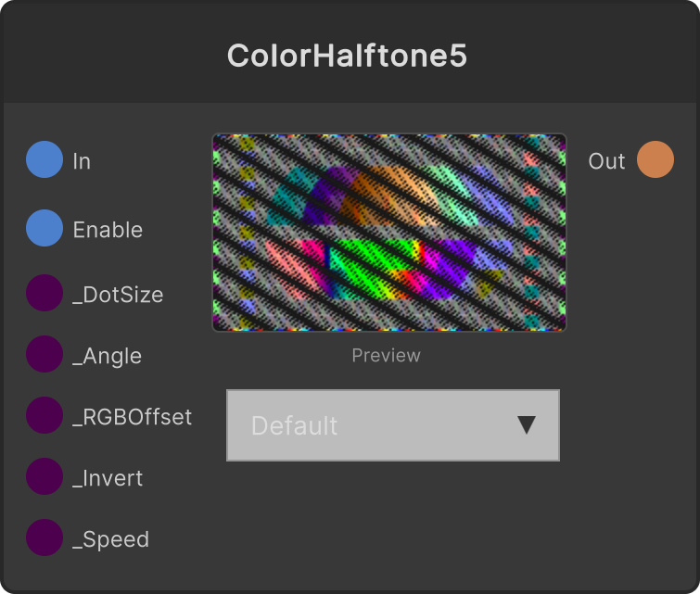700x594 pixels.
Task: Click the _Invert input port circle
Action: pyautogui.click(x=45, y=476)
